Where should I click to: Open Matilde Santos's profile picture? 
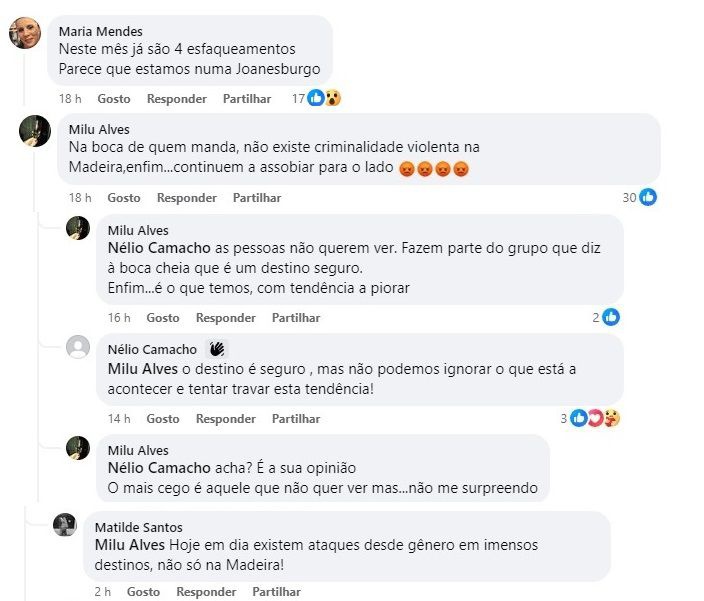click(x=65, y=526)
